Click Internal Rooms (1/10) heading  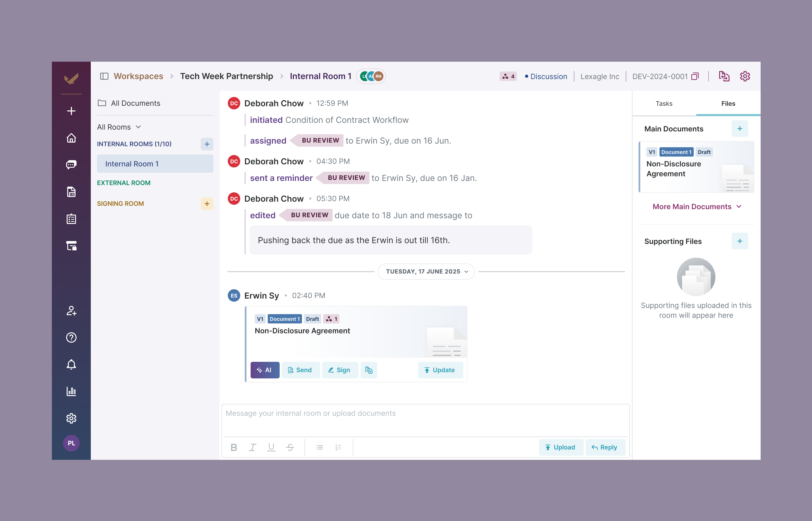click(x=134, y=144)
